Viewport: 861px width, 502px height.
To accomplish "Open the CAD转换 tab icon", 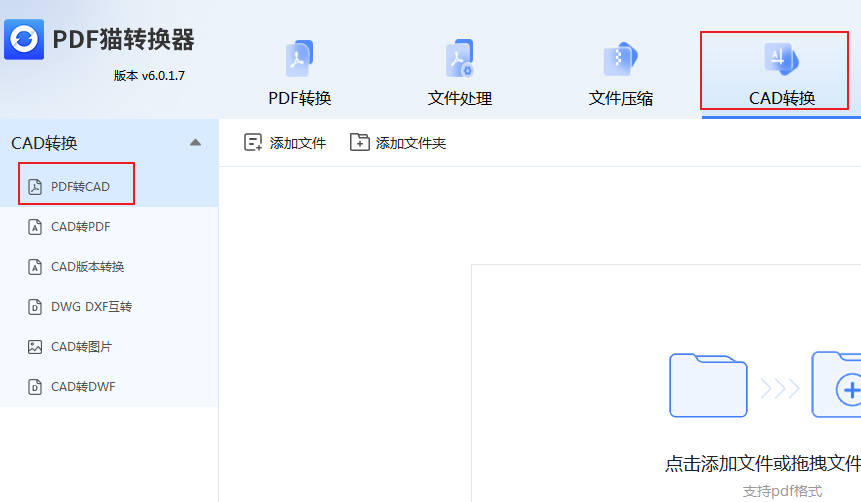I will pyautogui.click(x=781, y=59).
